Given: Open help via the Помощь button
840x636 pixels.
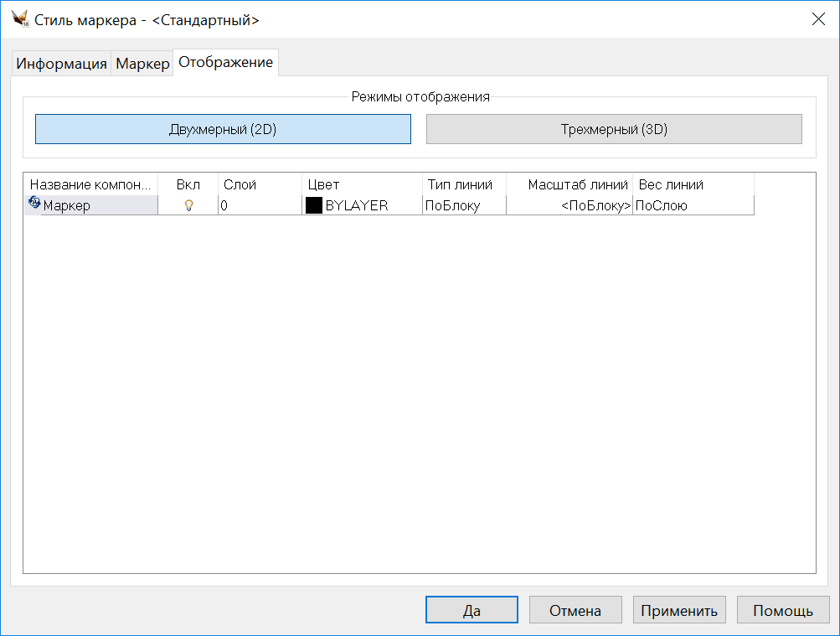Looking at the screenshot, I should 783,611.
